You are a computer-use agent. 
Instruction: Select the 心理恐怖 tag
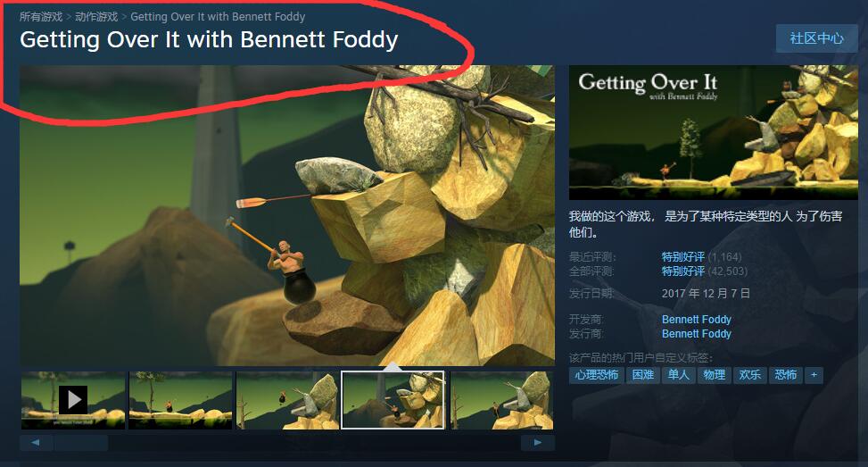(x=596, y=375)
